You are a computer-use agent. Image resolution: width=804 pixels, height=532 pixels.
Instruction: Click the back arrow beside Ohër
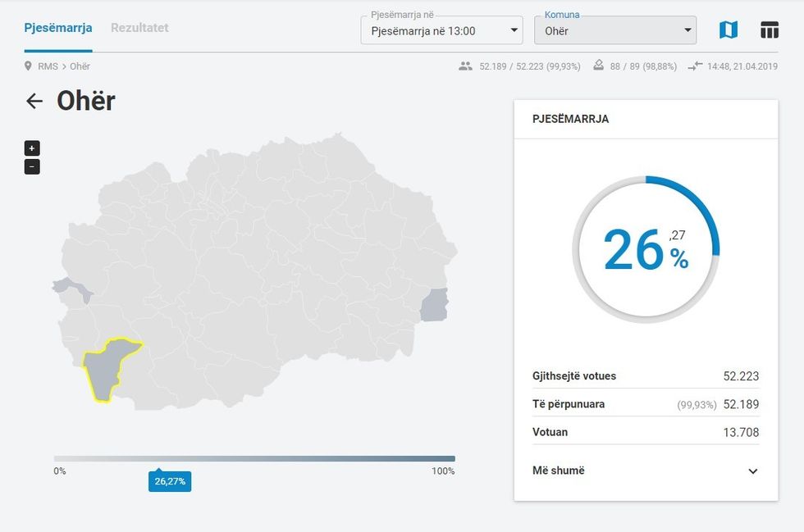(34, 101)
